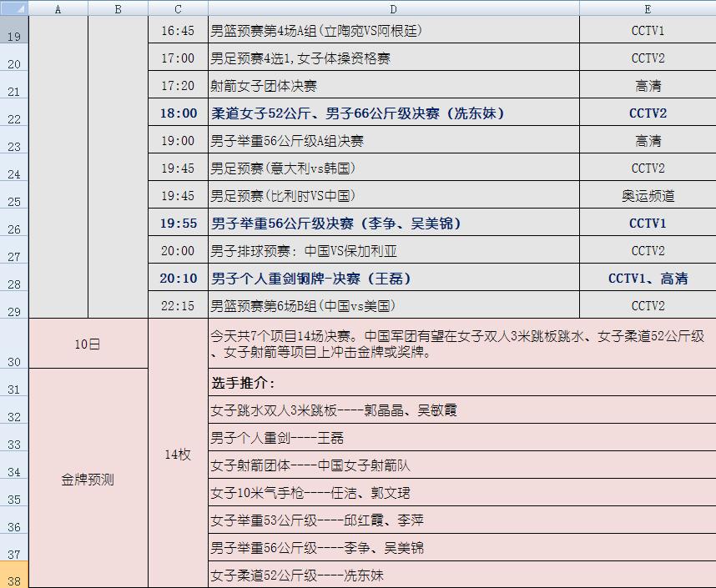The width and height of the screenshot is (716, 588).
Task: Click the 18:00 time cell
Action: coord(178,113)
